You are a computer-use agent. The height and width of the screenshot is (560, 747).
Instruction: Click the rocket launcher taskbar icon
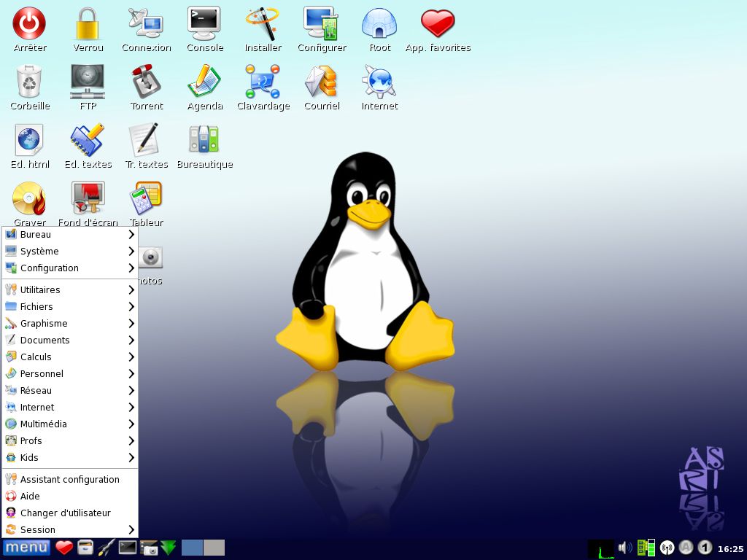pyautogui.click(x=107, y=548)
